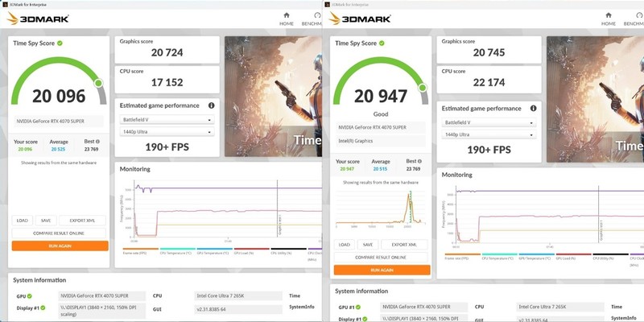Click Intel Core Ultra 7 265K, left window

(x=238, y=295)
